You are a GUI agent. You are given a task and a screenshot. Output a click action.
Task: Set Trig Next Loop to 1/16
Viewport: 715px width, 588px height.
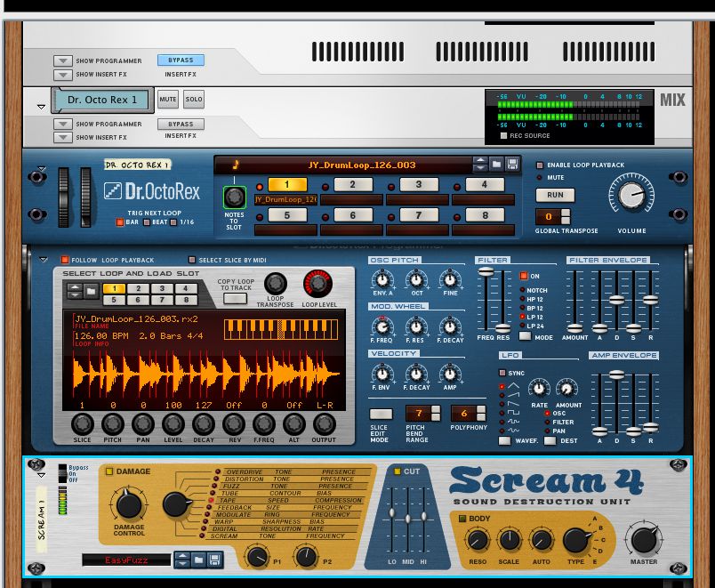coord(173,222)
